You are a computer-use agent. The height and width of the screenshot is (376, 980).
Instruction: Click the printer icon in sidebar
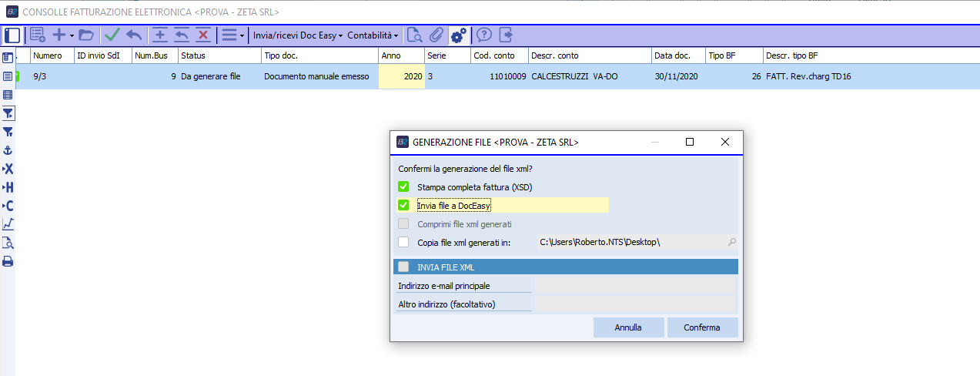(8, 261)
